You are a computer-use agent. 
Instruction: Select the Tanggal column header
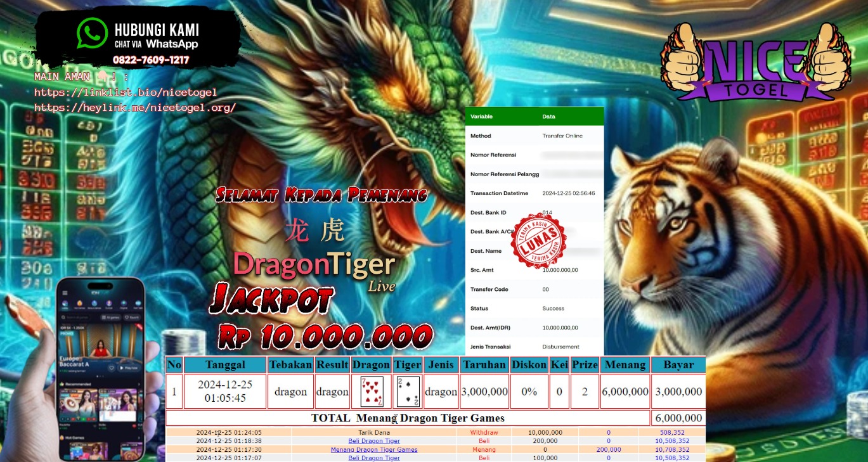(x=224, y=365)
